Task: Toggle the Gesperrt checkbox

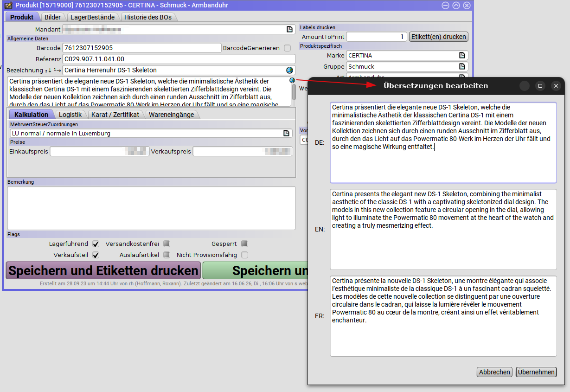Action: [x=244, y=244]
